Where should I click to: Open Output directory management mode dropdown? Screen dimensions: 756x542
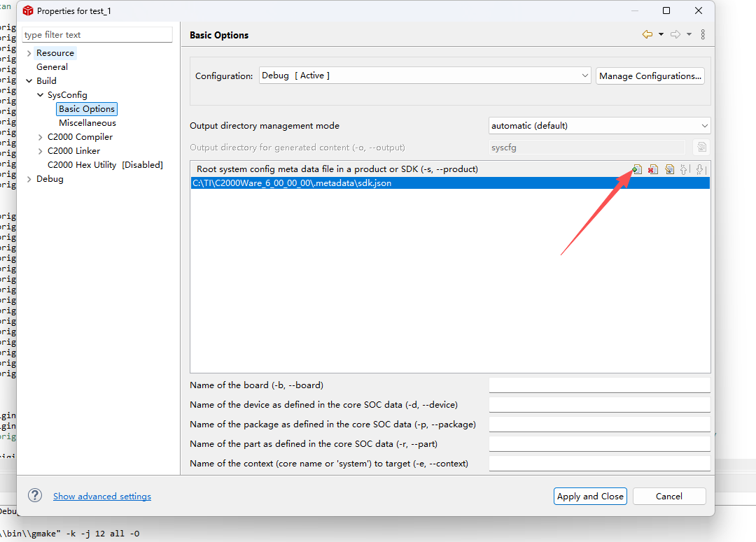click(x=599, y=126)
